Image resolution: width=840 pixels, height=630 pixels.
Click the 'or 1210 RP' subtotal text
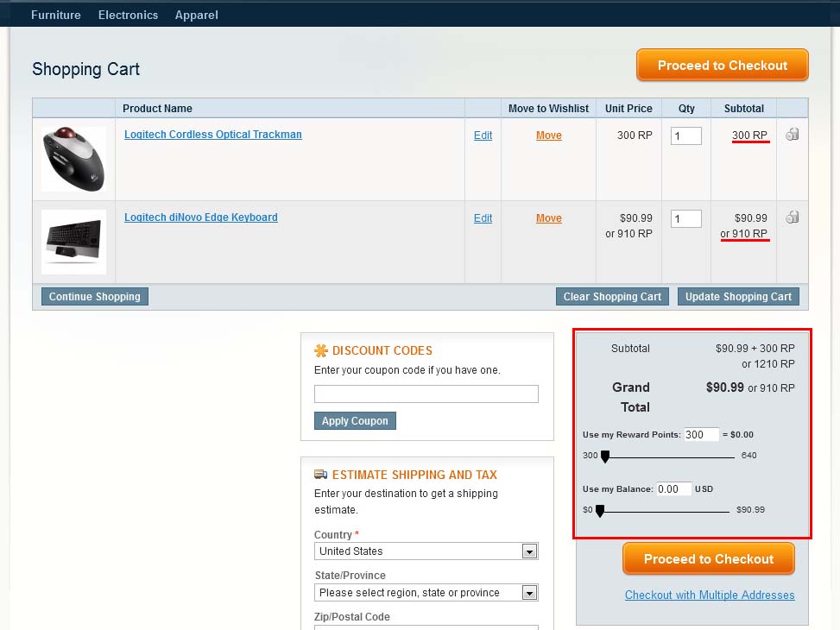(x=767, y=363)
